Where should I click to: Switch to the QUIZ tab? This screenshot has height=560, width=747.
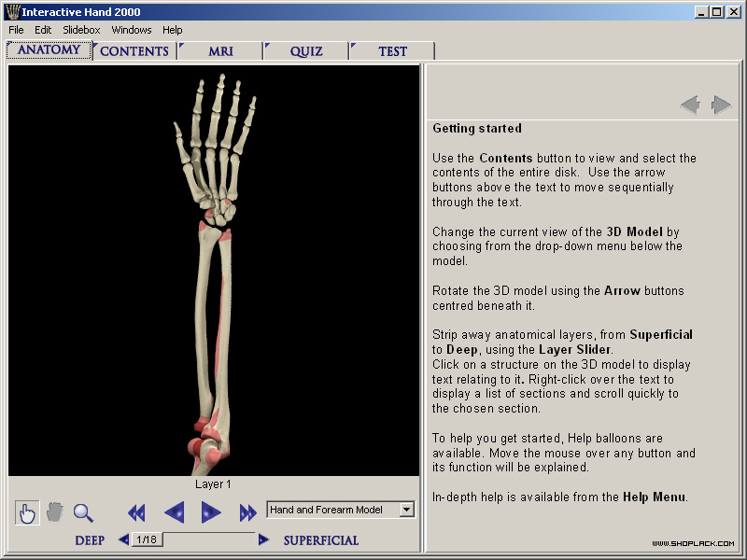(306, 51)
